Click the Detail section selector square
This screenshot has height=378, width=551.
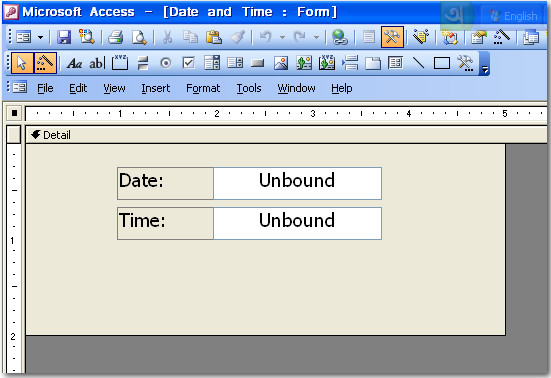tap(13, 135)
